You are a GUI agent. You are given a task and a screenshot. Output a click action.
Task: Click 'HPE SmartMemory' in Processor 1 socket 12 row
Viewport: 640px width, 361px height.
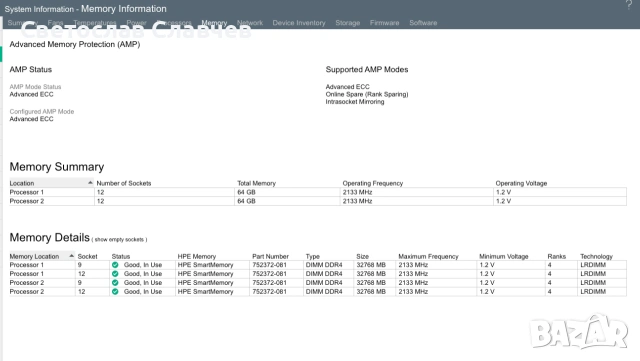pos(205,274)
